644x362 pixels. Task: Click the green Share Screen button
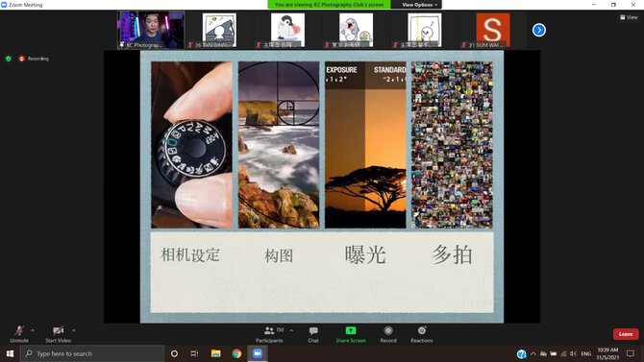[351, 334]
